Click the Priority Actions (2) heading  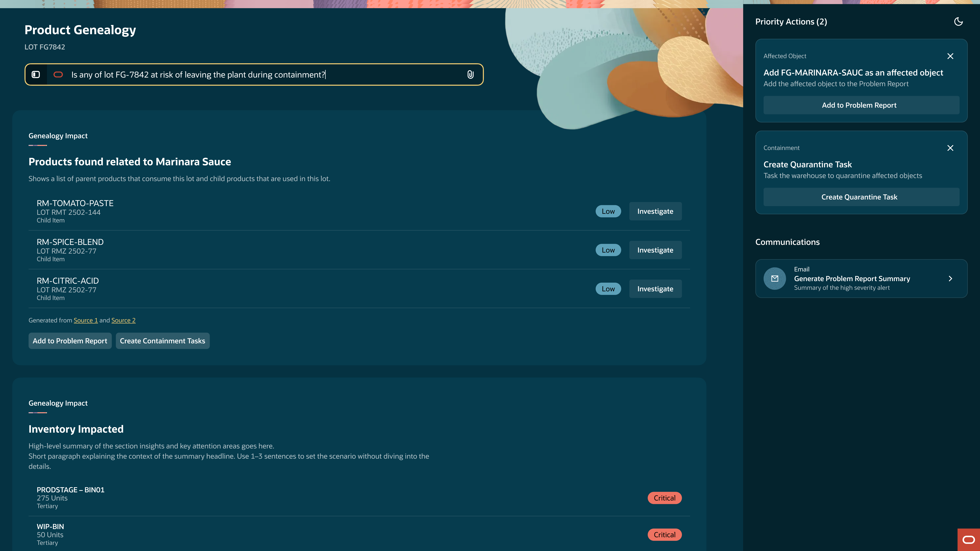click(791, 22)
